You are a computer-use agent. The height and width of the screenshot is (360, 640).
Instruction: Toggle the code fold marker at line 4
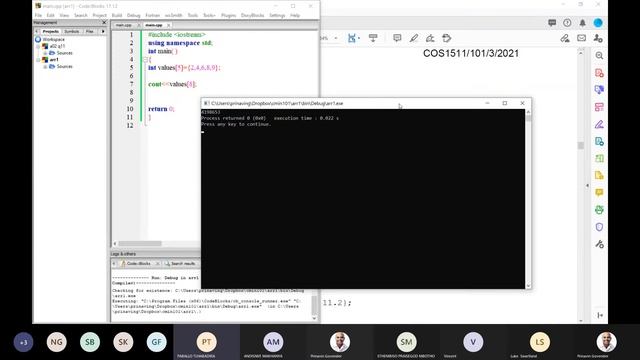point(145,60)
